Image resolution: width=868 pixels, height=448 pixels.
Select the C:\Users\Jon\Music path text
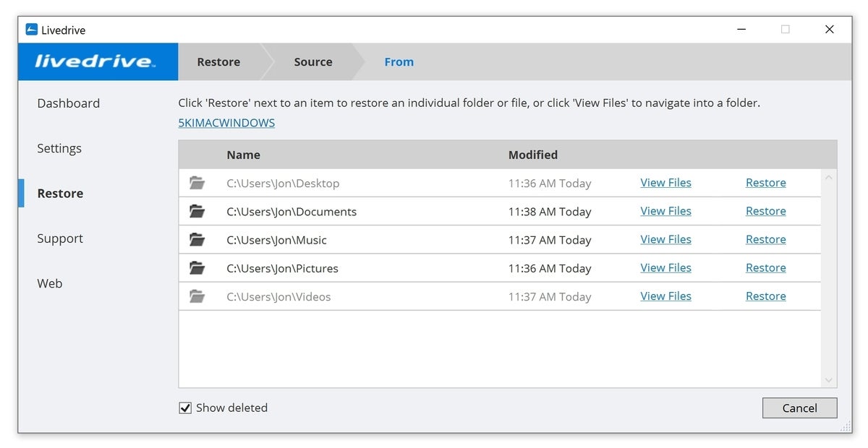click(276, 240)
